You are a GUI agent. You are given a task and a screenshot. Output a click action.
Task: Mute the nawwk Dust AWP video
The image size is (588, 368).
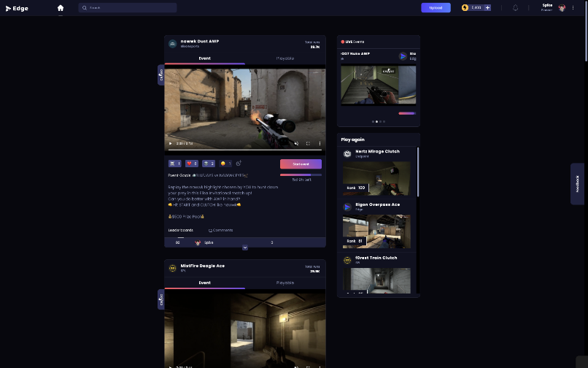coord(295,143)
